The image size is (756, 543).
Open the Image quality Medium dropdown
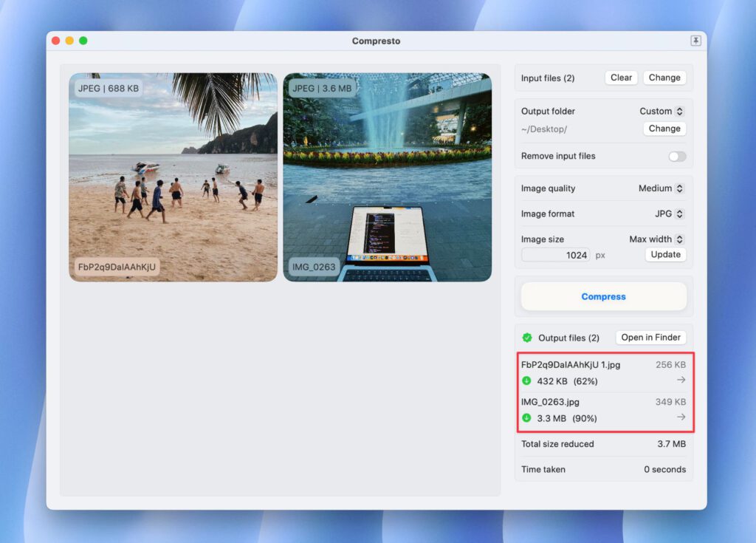coord(661,188)
